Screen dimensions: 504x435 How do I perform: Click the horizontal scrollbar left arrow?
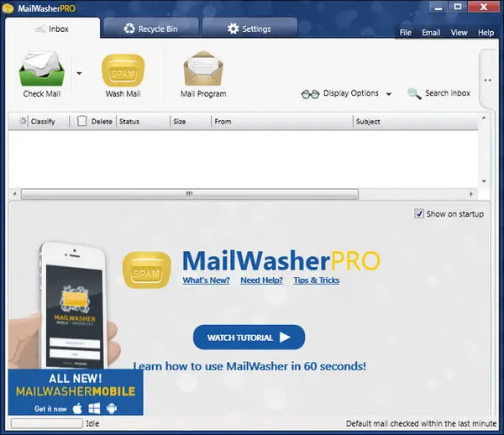click(14, 194)
